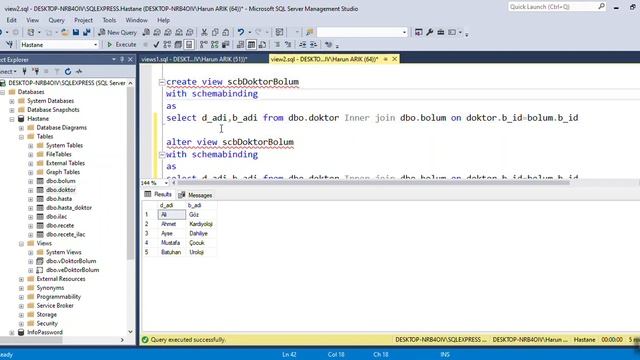The image size is (640, 360).
Task: Click the Undo arrow icon
Action: pos(241,32)
